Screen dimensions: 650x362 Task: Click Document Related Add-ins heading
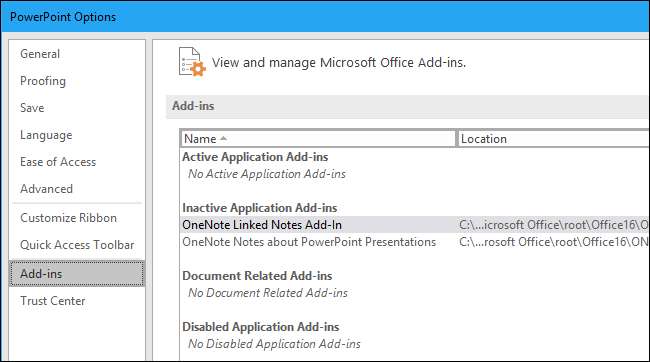[x=257, y=276]
